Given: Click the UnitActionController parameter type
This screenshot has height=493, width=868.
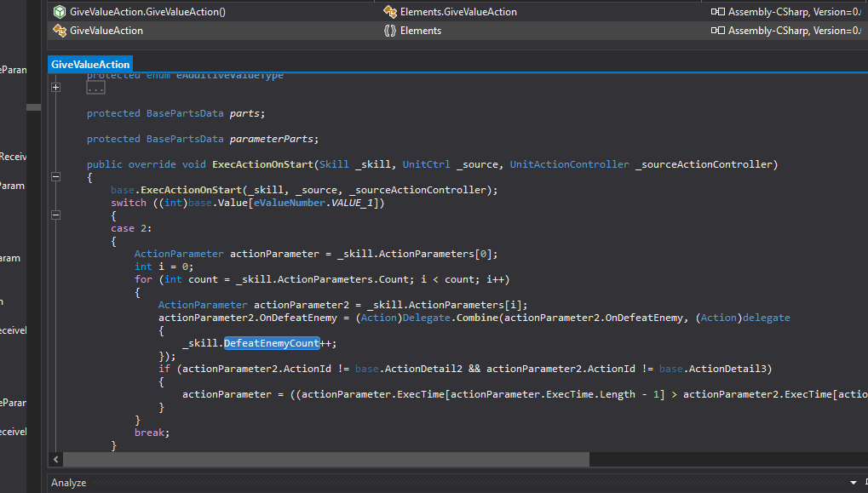Looking at the screenshot, I should click(569, 164).
